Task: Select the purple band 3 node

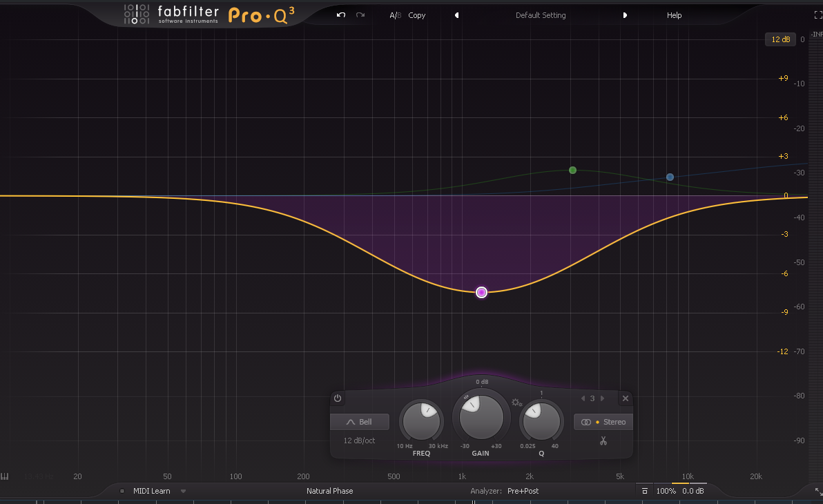Action: click(481, 293)
